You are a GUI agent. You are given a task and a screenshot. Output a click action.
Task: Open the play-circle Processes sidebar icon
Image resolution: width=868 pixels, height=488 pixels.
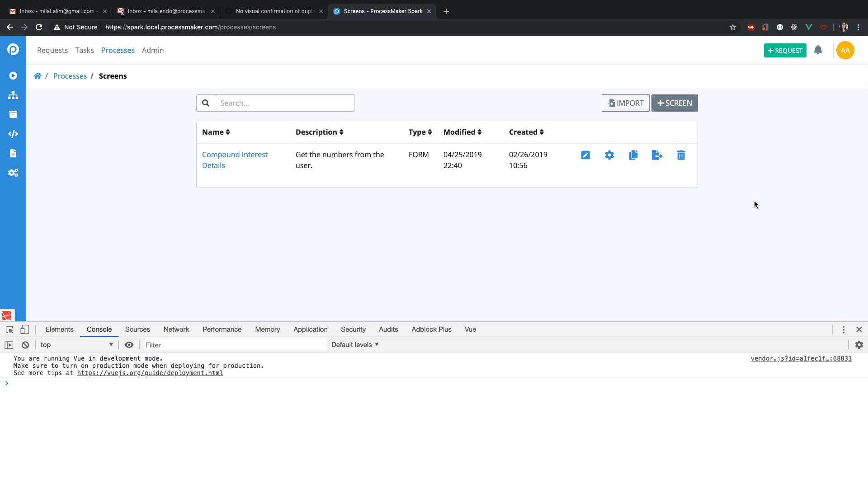(x=13, y=75)
